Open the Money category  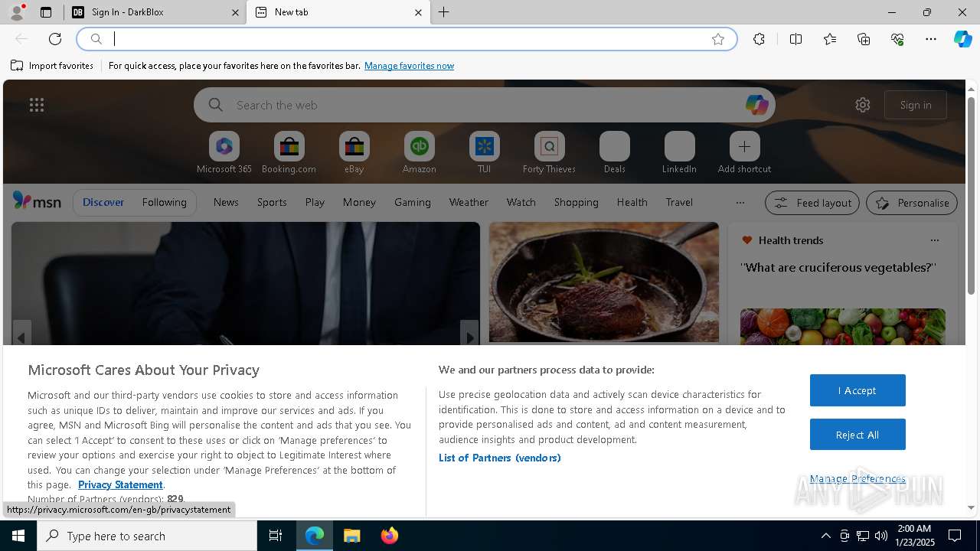point(359,202)
